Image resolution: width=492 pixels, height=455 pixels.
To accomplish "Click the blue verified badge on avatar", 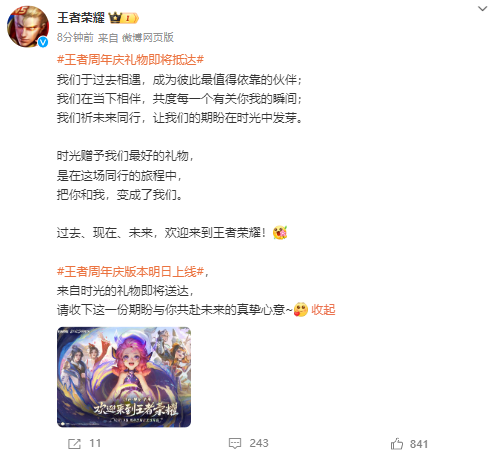I will [x=43, y=42].
